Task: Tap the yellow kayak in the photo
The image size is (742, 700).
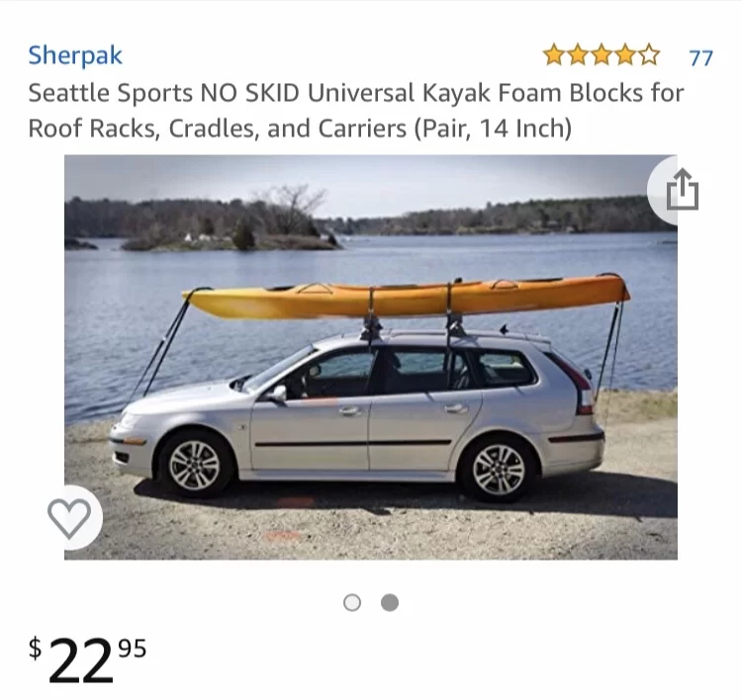Action: coord(407,297)
